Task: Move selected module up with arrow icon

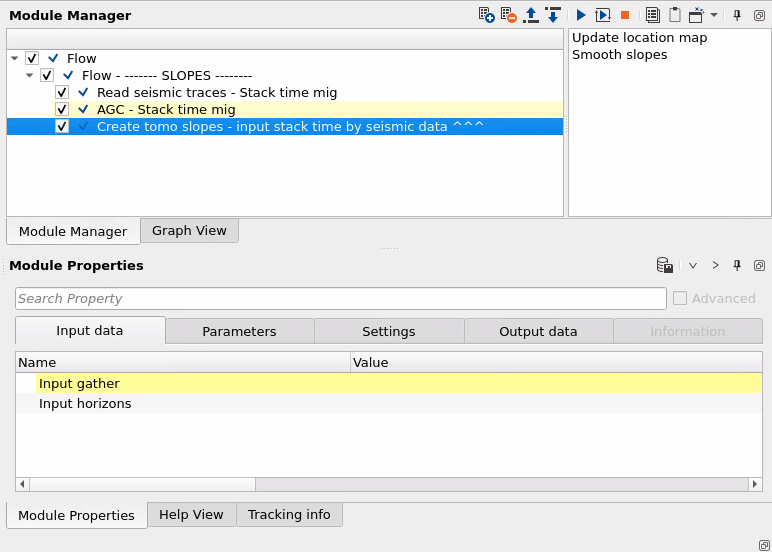Action: tap(531, 15)
